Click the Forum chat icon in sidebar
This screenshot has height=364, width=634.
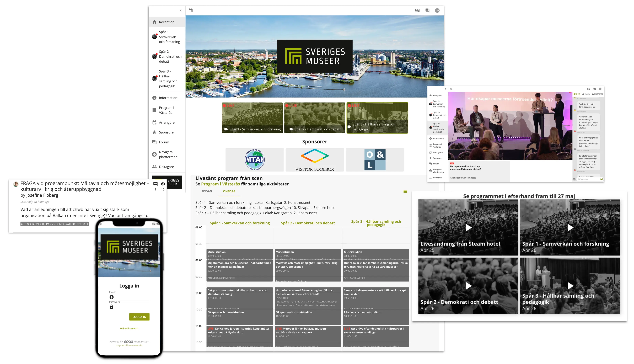(154, 142)
